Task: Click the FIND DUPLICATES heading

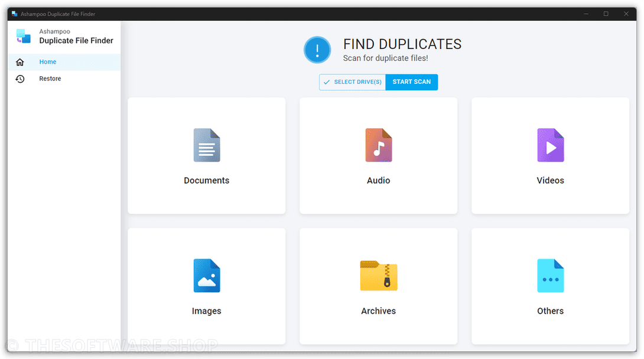Action: 402,44
